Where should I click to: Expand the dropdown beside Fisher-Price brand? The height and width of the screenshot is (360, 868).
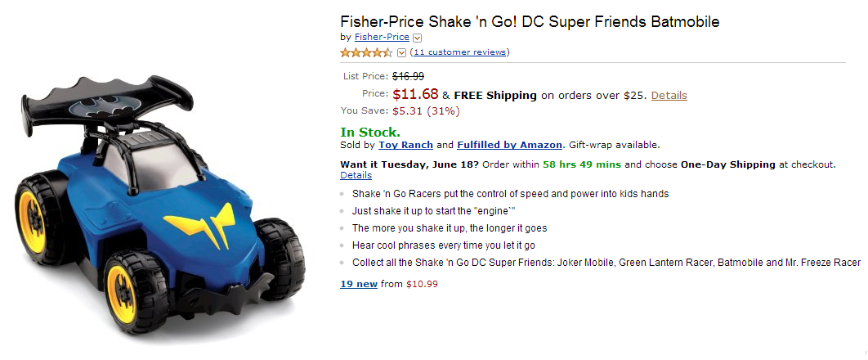[x=418, y=38]
